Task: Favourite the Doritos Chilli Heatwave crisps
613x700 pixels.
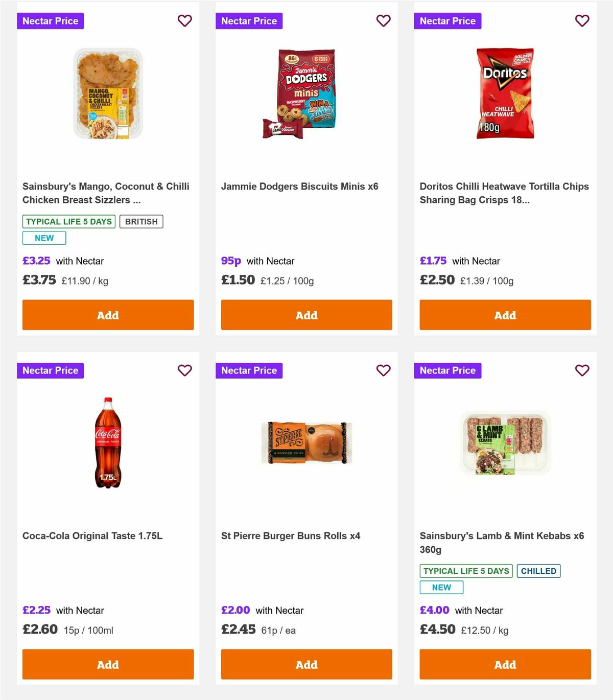Action: [582, 21]
